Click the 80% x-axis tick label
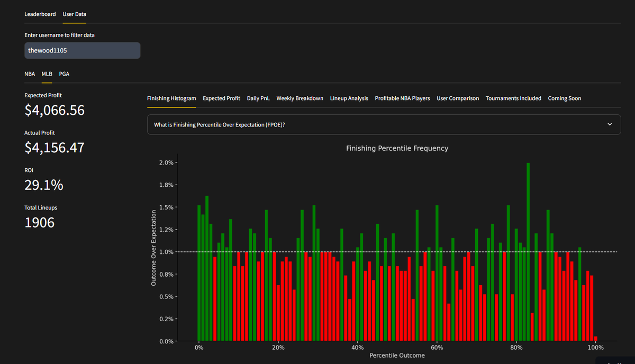 point(516,348)
